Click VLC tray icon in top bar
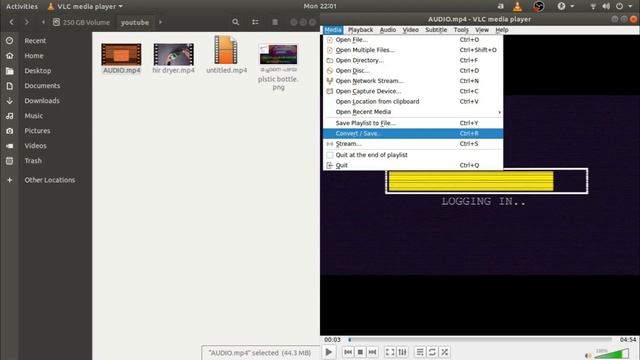The height and width of the screenshot is (360, 640). (518, 6)
